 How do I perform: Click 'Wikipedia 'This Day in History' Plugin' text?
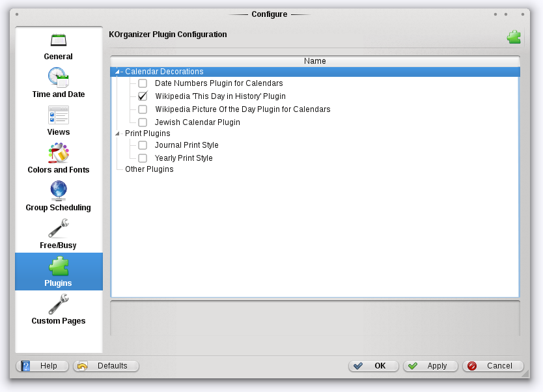(220, 96)
